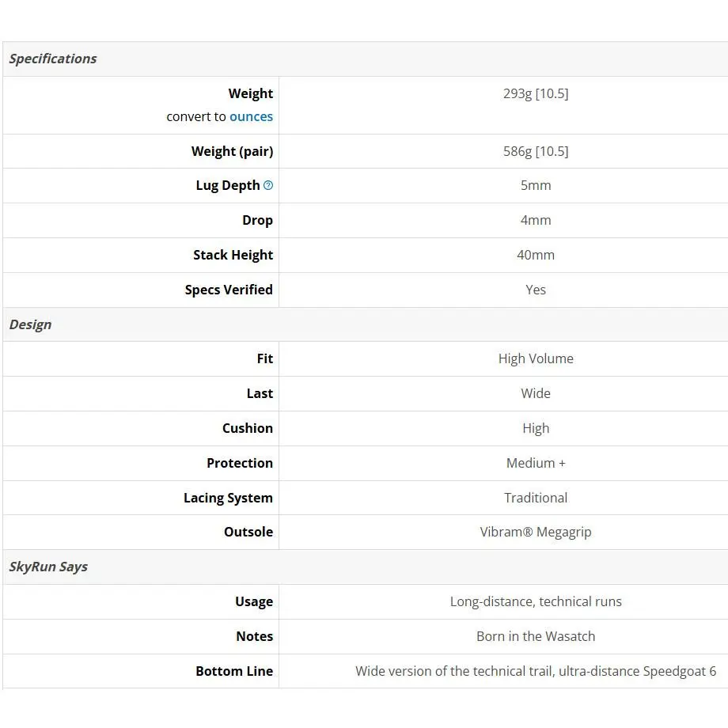Select the Design section header
The height and width of the screenshot is (728, 728).
[x=31, y=324]
